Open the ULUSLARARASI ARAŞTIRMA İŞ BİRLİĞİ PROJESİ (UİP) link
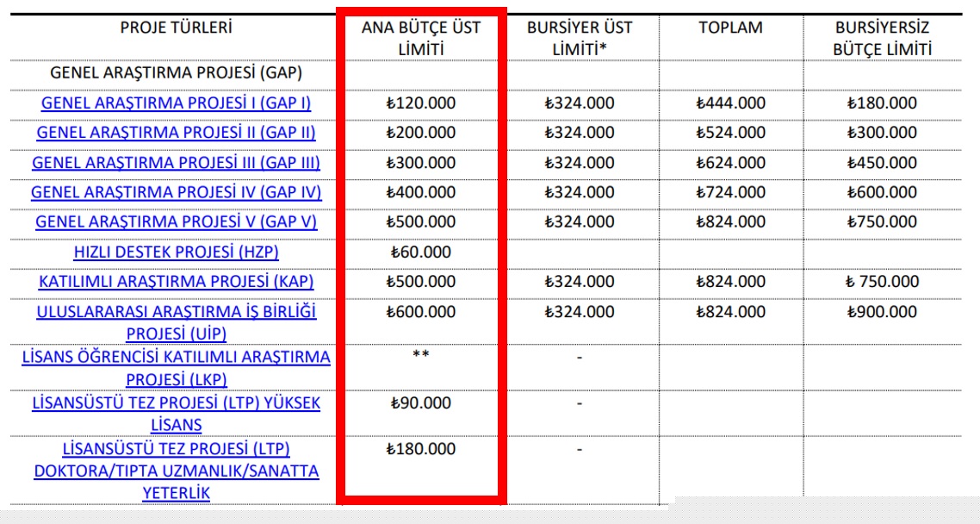This screenshot has height=524, width=980. click(177, 322)
